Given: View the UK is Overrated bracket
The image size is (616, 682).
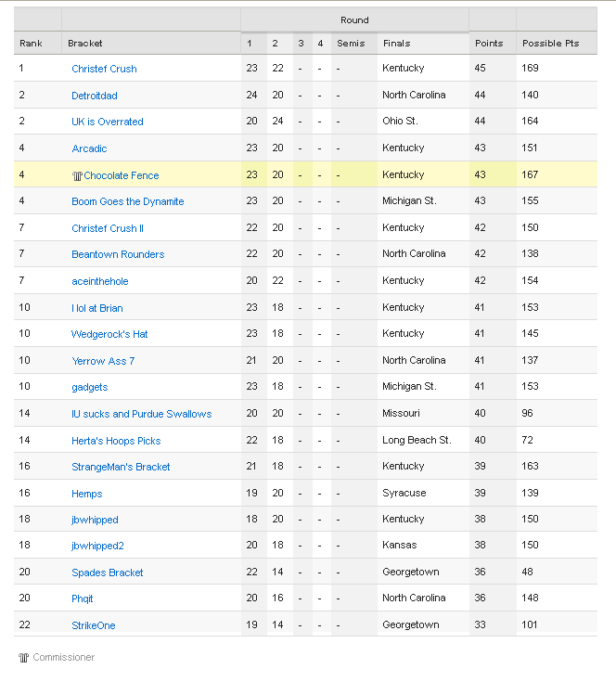Looking at the screenshot, I should click(108, 122).
